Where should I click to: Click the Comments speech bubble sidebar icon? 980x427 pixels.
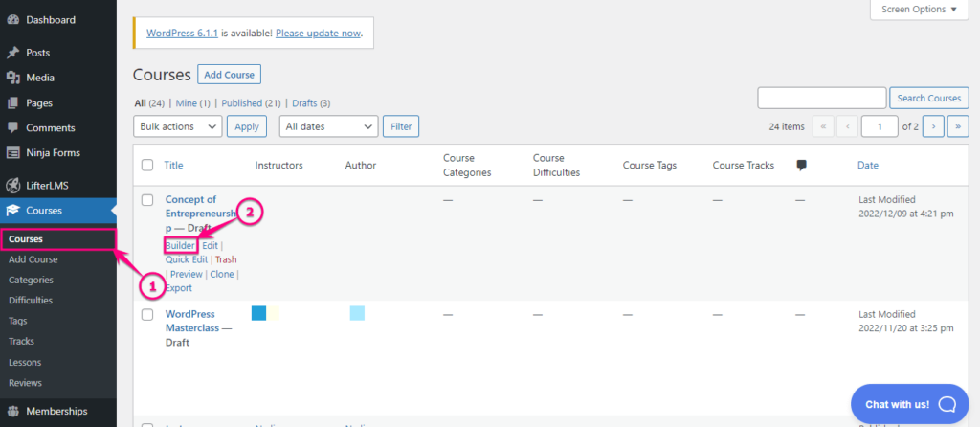click(x=12, y=127)
